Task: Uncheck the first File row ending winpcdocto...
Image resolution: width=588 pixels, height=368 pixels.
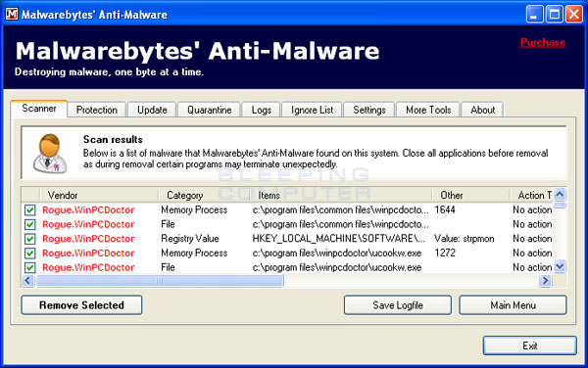Action: click(x=30, y=224)
